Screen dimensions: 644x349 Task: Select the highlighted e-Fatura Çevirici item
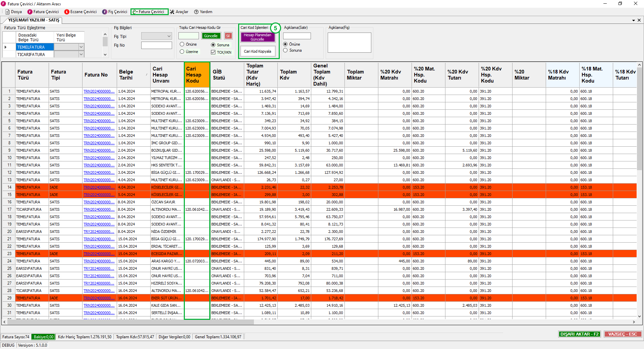(x=149, y=12)
